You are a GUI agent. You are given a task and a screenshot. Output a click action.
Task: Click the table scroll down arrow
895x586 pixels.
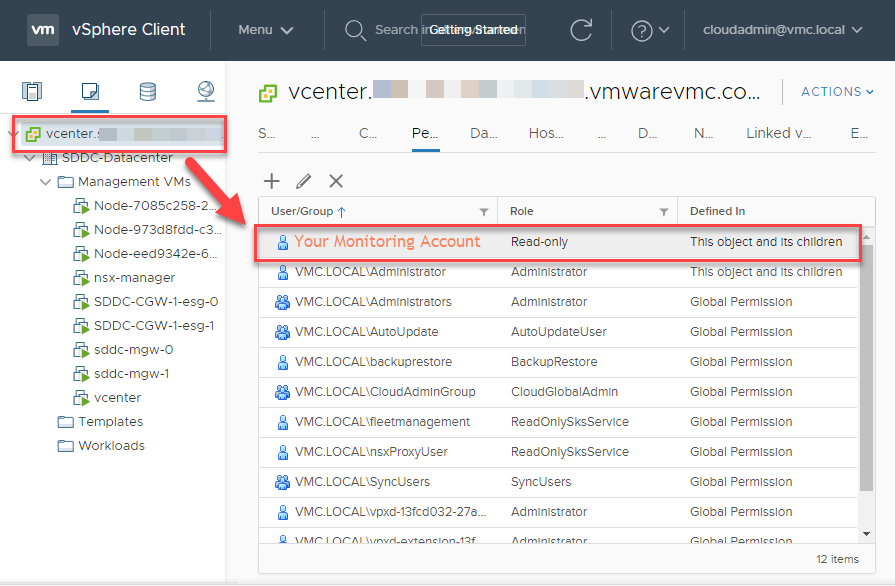tap(866, 534)
